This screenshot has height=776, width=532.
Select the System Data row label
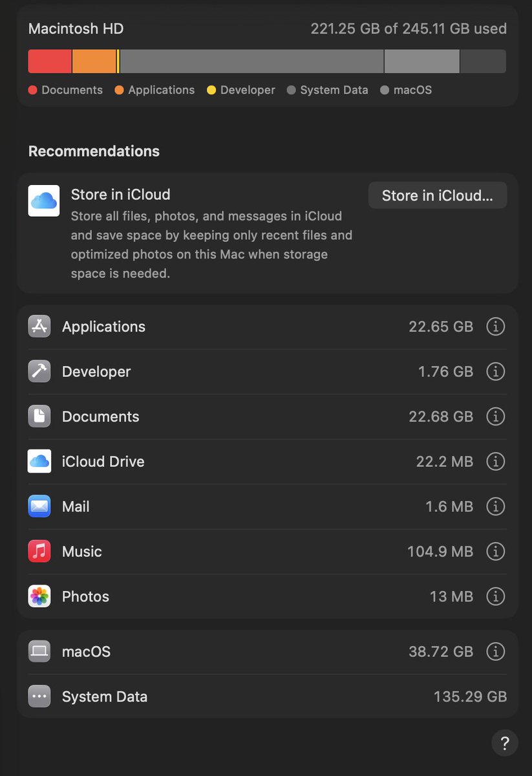coord(105,696)
